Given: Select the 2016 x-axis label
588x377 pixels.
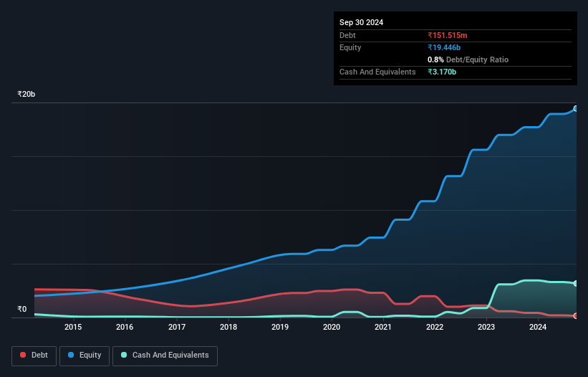Looking at the screenshot, I should (125, 327).
